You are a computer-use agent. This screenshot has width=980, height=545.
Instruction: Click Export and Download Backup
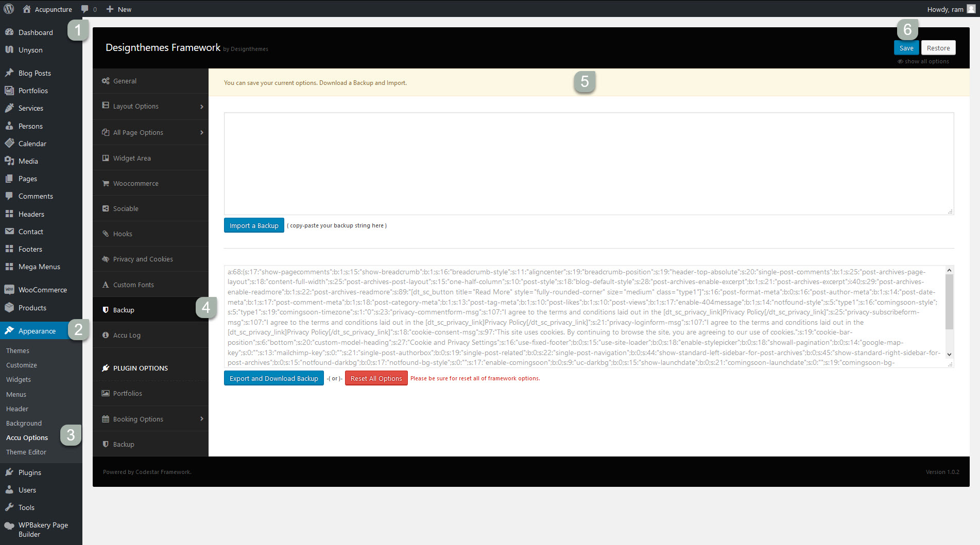(274, 378)
